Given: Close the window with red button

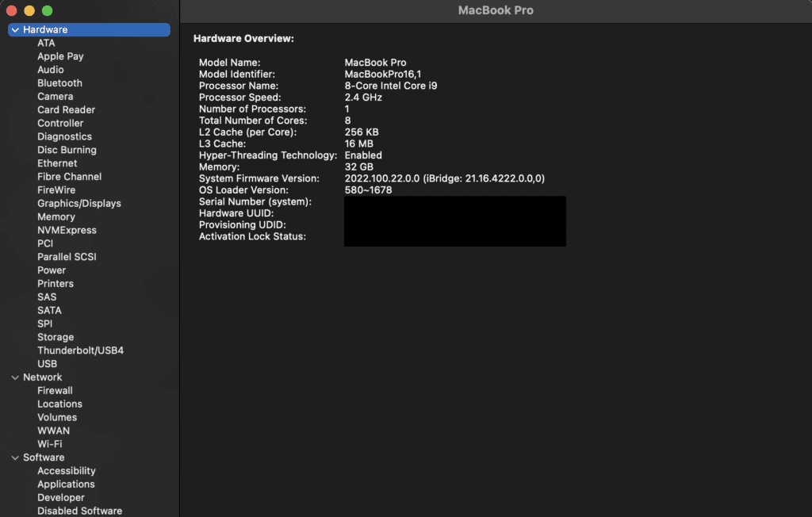Looking at the screenshot, I should pyautogui.click(x=11, y=11).
